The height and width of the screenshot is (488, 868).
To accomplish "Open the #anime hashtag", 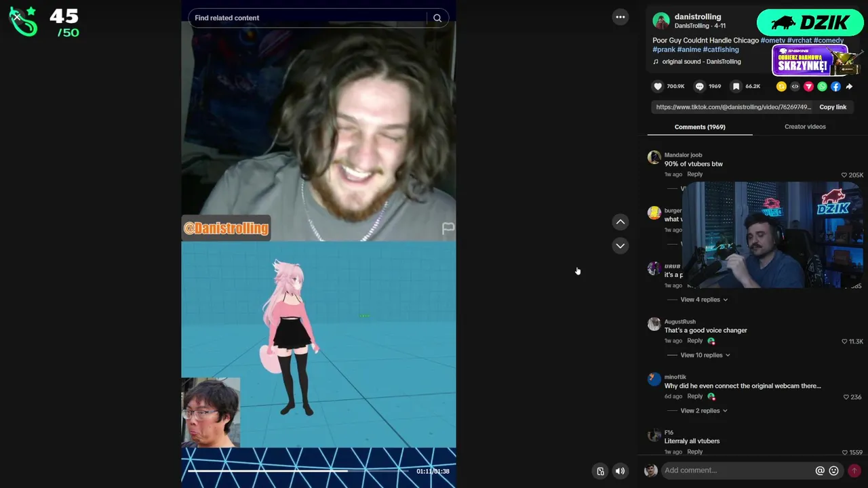I will pos(689,49).
